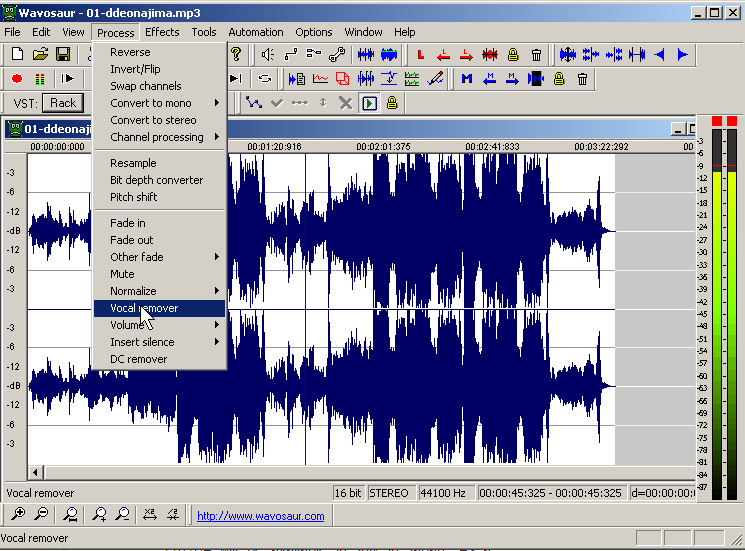
Task: Click the large X icon in the automation toolbar
Action: (346, 103)
